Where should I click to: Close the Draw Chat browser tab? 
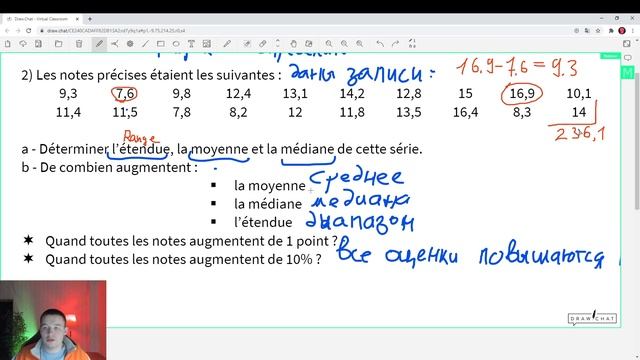pos(77,19)
